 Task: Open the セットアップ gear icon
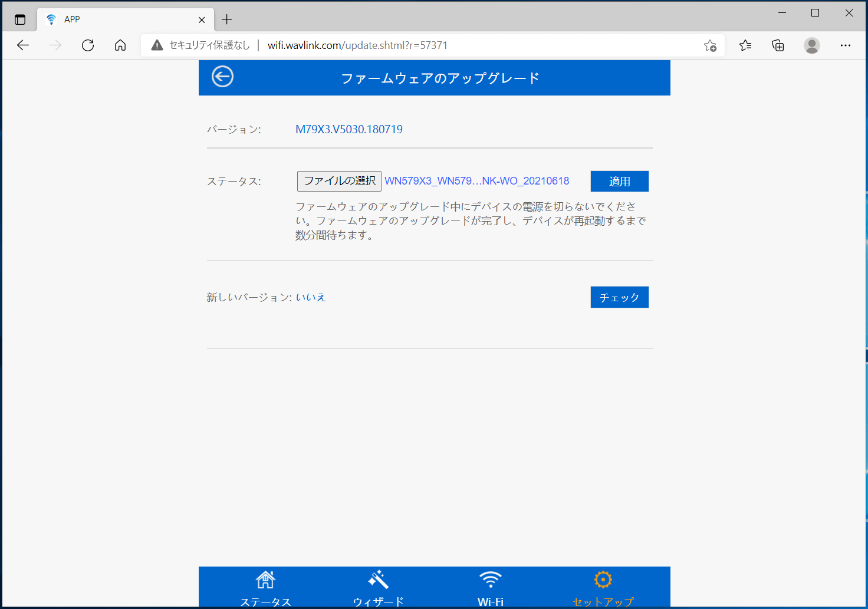click(x=603, y=580)
